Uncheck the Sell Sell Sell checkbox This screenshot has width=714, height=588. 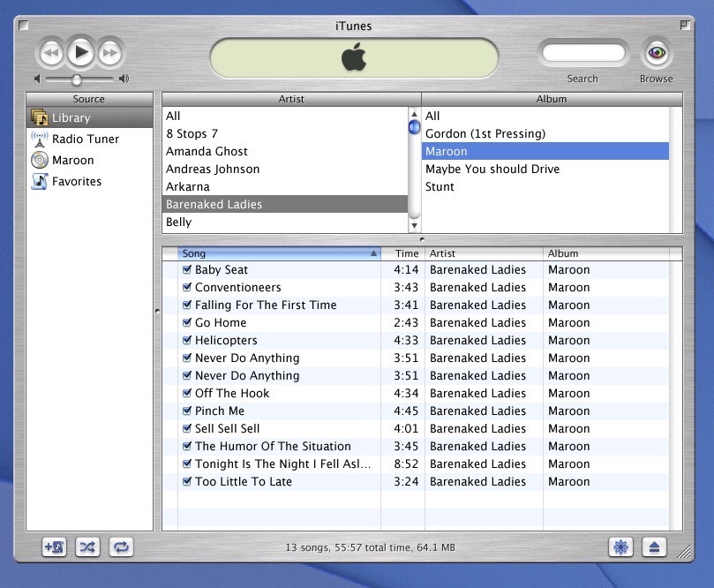coord(187,428)
